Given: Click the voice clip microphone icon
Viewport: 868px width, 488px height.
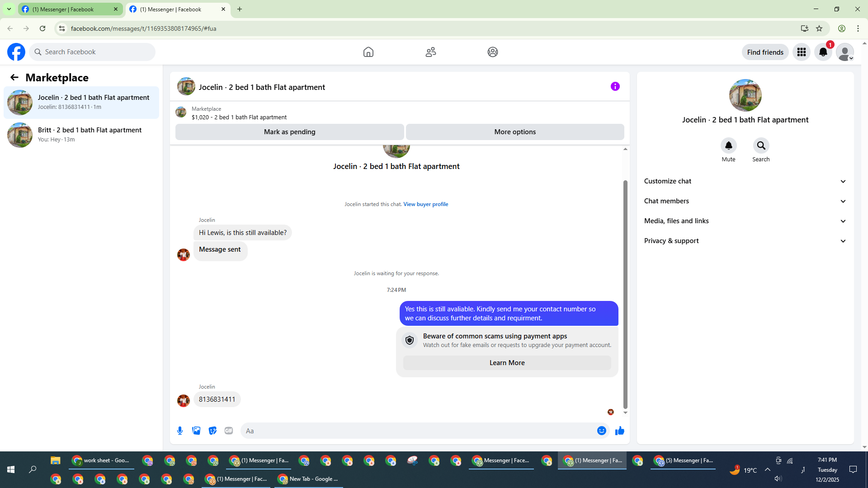Looking at the screenshot, I should (x=180, y=431).
